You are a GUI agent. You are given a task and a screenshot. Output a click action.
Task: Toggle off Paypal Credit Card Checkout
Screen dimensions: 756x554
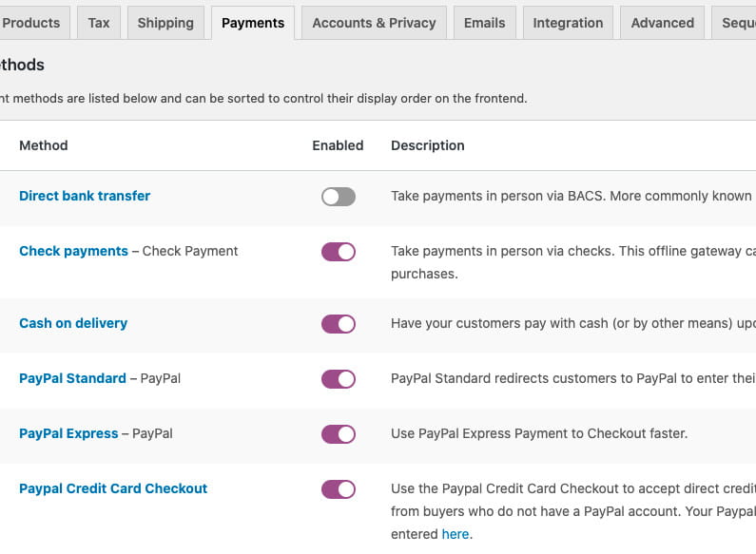(338, 489)
